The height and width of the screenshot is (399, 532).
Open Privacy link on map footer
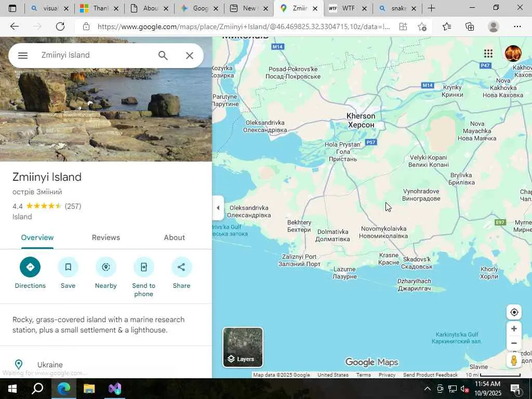(387, 375)
